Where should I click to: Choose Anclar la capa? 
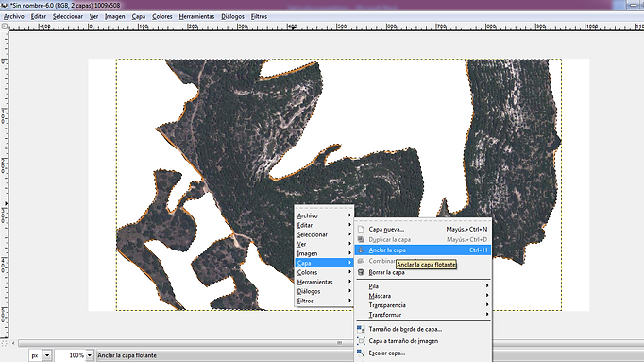pyautogui.click(x=423, y=250)
